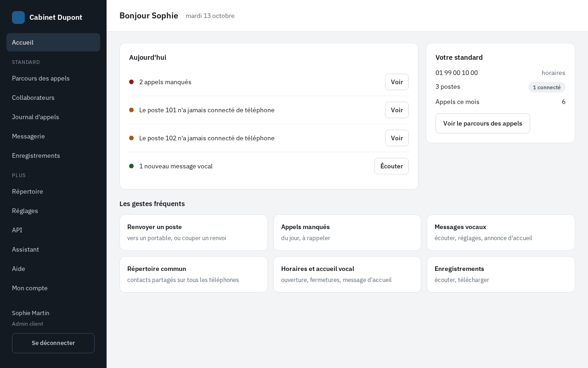Click the orange dot beside poste 101

131,110
